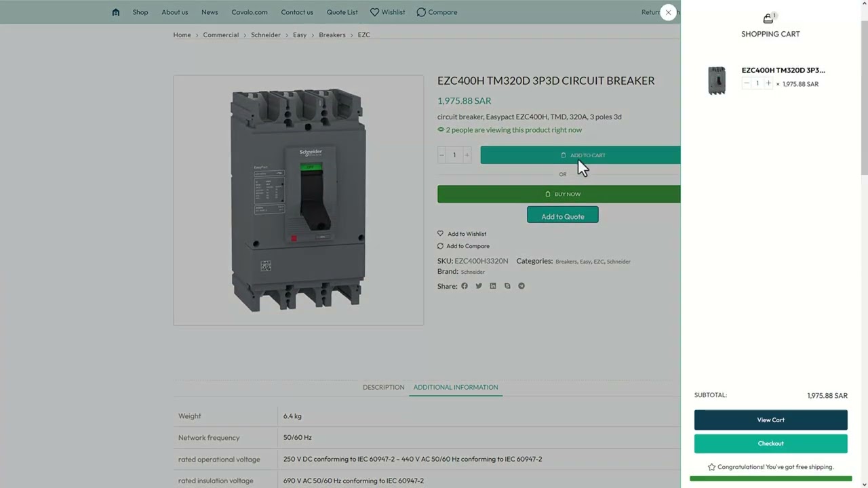This screenshot has width=868, height=488.
Task: Click the Add to Wishlist heart icon
Action: 440,233
